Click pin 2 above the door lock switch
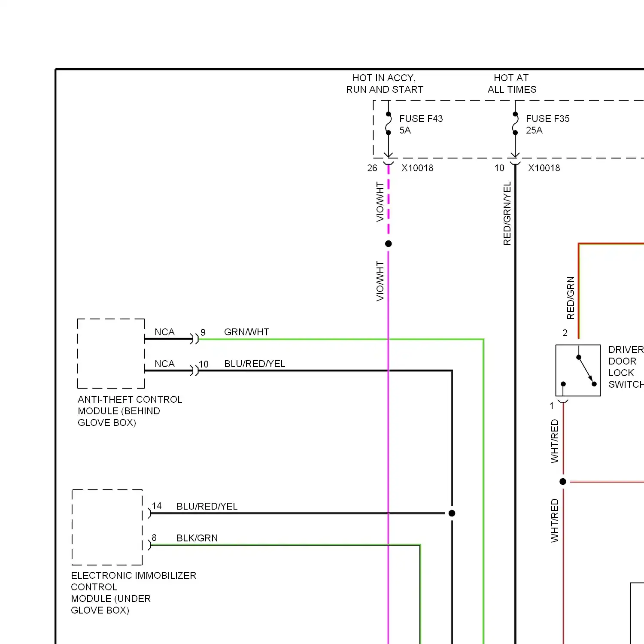 565,333
